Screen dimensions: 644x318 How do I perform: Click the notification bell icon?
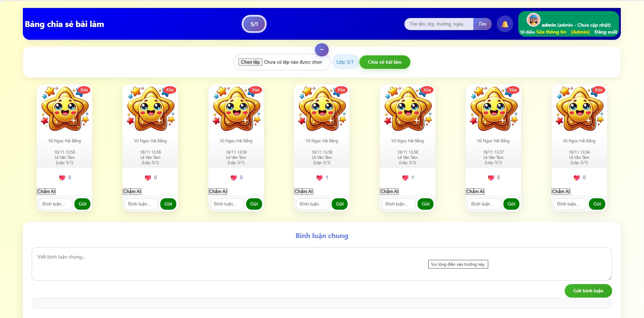click(505, 24)
